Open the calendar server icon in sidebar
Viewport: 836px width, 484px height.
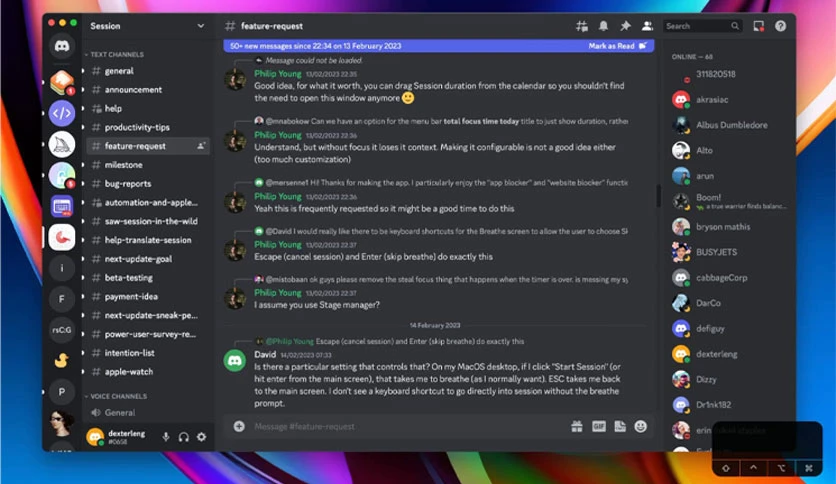click(62, 206)
